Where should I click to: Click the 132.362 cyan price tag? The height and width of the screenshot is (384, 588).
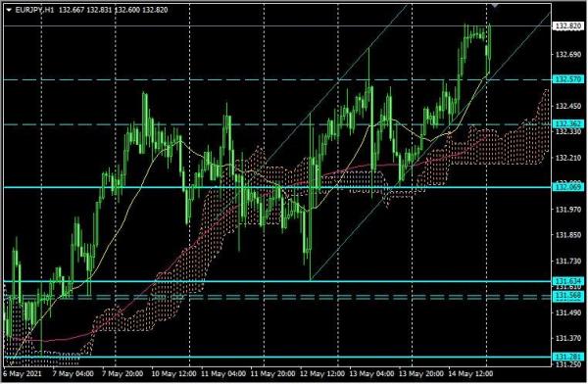568,123
